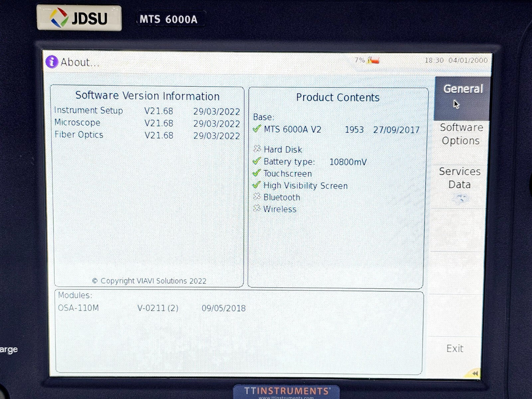
Task: Click the Bluetooth unavailable mark
Action: 256,197
